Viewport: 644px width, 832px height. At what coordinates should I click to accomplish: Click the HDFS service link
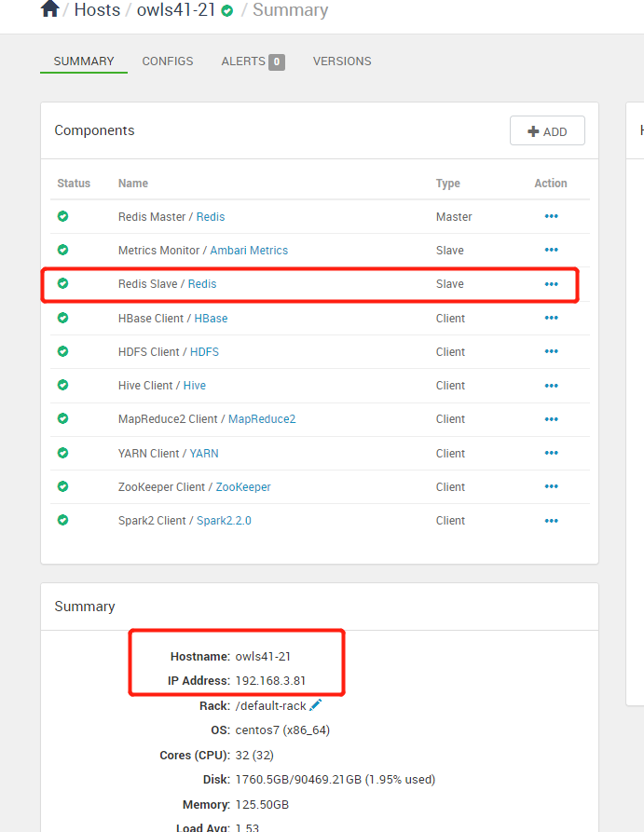(205, 352)
